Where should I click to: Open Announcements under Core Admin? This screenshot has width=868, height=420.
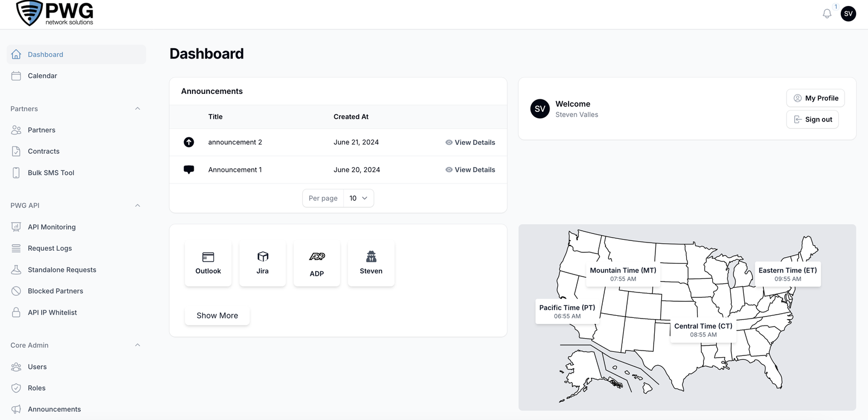76,409
